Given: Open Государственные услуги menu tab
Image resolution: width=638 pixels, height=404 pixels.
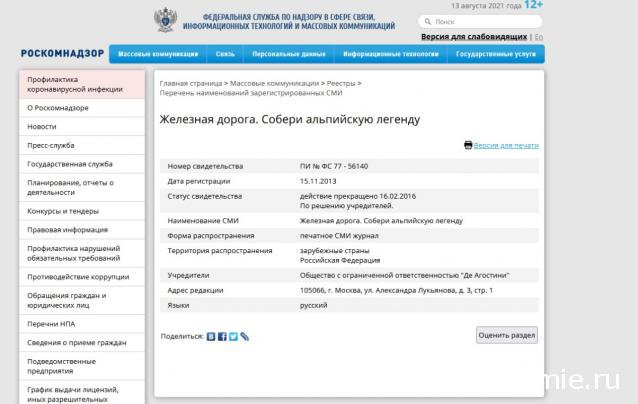Looking at the screenshot, I should (x=496, y=54).
